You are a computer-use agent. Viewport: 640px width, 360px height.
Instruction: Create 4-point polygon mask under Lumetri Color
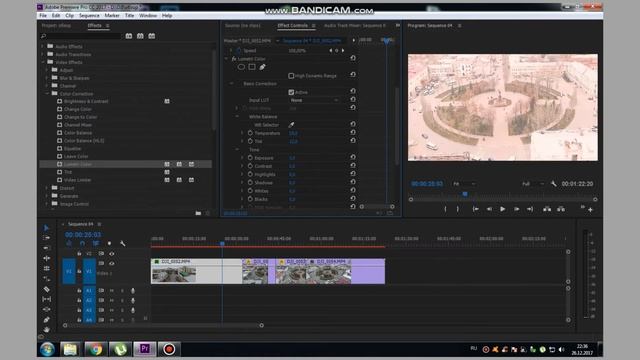click(x=252, y=67)
